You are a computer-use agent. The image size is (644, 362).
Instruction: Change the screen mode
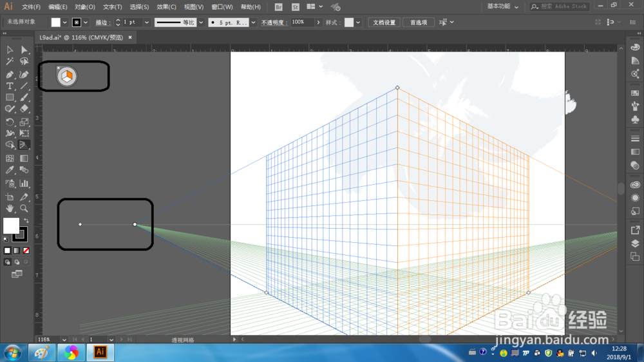pos(17,274)
